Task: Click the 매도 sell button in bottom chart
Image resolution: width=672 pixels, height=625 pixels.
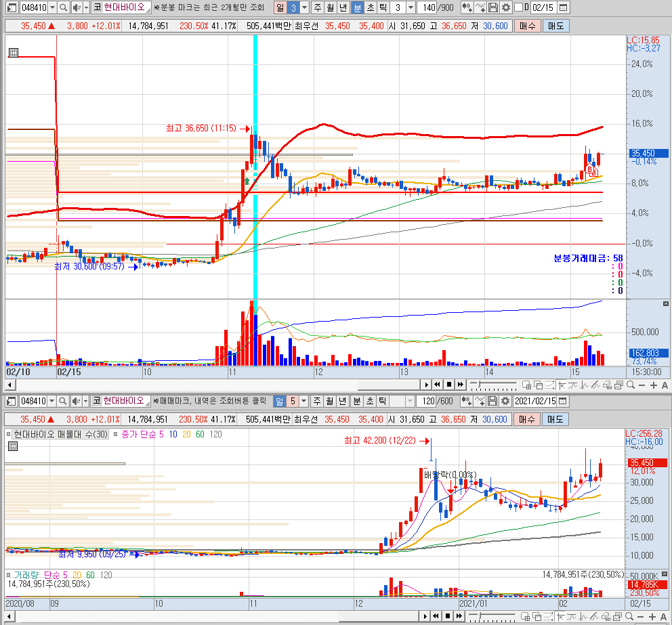Action: tap(555, 419)
